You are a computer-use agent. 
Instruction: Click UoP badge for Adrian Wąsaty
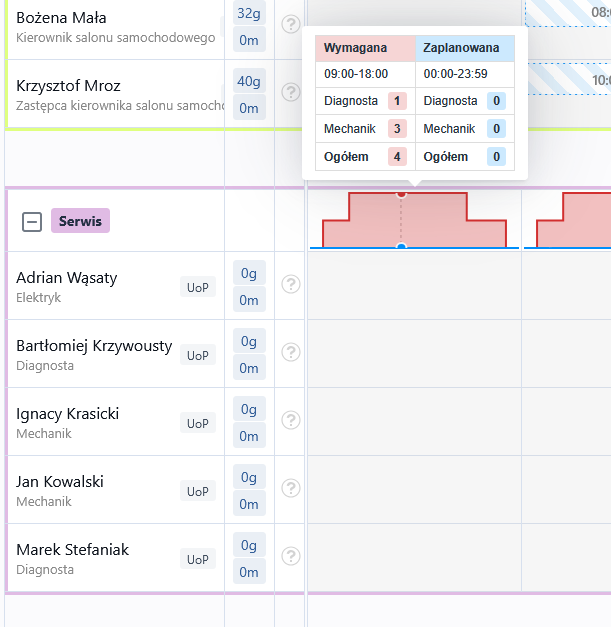click(x=198, y=287)
